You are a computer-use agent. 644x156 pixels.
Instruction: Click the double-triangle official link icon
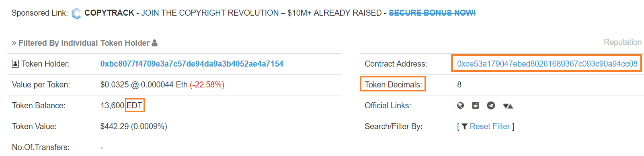[508, 106]
